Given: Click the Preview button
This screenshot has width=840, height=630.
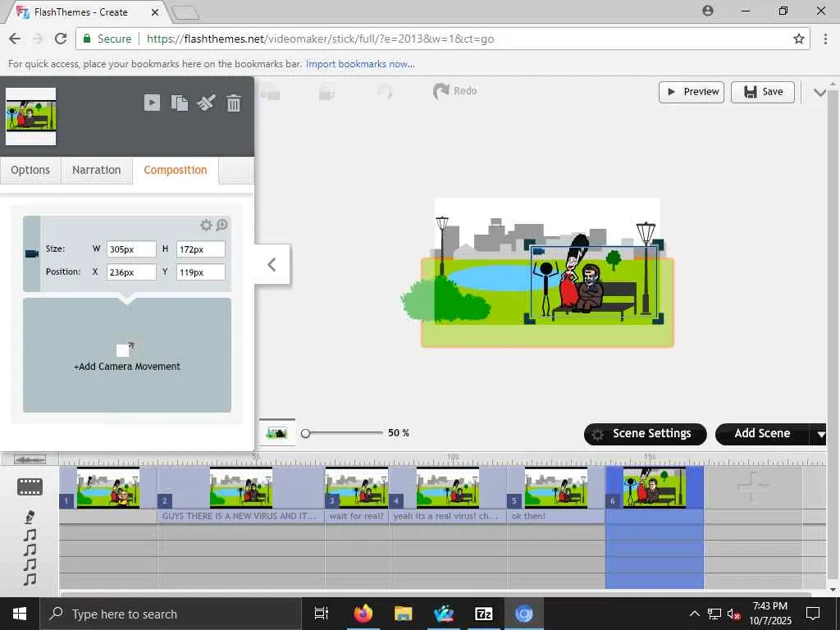Looking at the screenshot, I should (692, 92).
